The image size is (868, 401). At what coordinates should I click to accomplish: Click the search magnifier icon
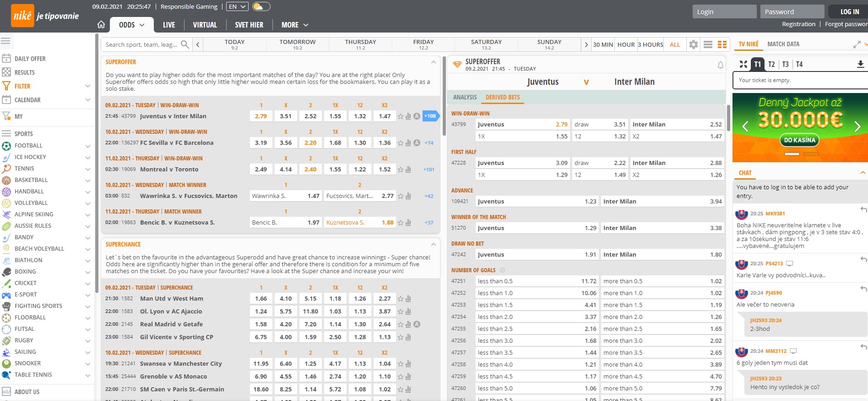click(x=185, y=44)
